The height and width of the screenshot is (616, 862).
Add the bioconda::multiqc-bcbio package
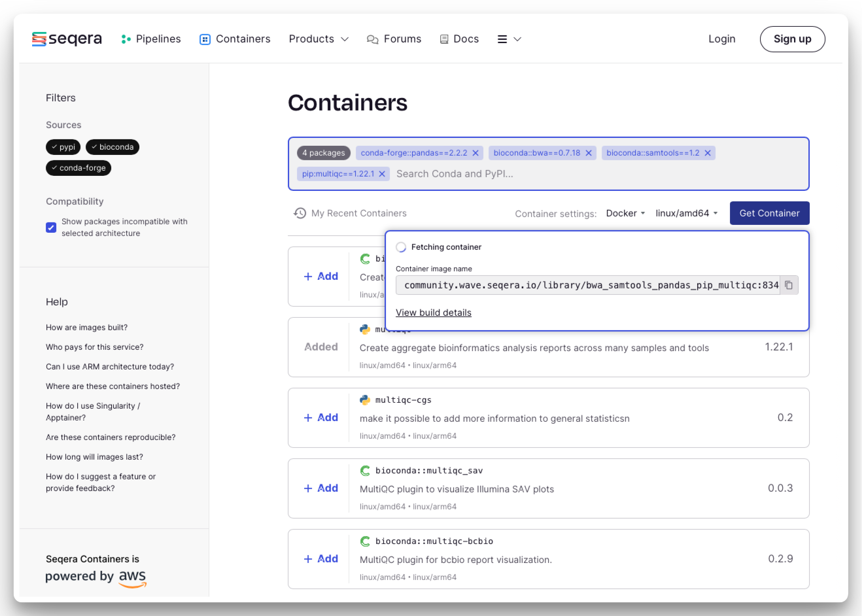point(321,559)
